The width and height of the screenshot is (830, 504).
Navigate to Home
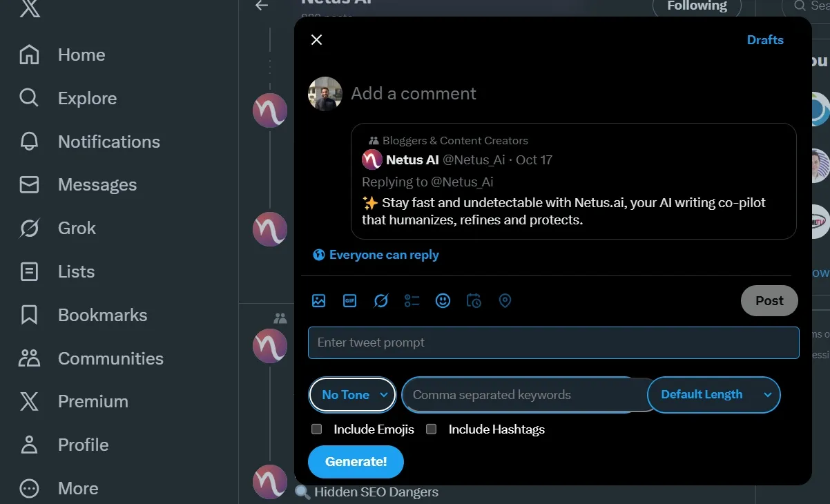coord(81,55)
